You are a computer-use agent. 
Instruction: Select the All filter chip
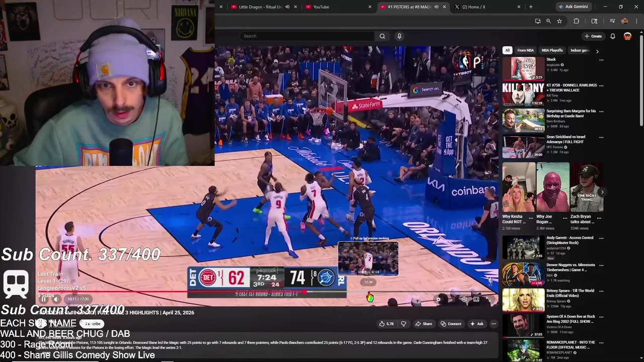tap(507, 50)
